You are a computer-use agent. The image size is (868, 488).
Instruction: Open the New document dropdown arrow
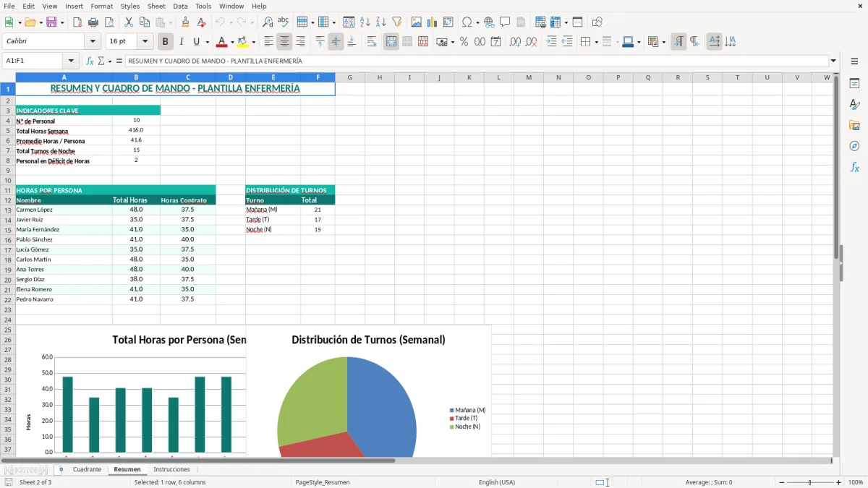tap(18, 22)
